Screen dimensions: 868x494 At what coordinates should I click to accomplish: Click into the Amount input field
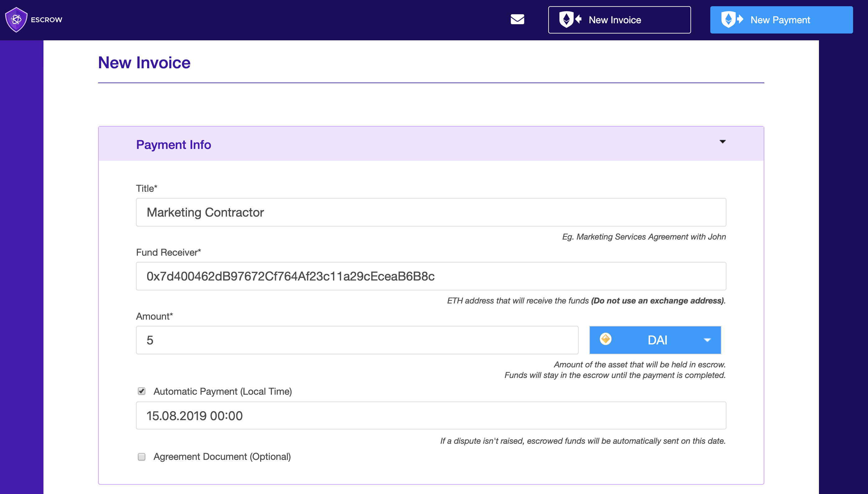[x=357, y=340]
